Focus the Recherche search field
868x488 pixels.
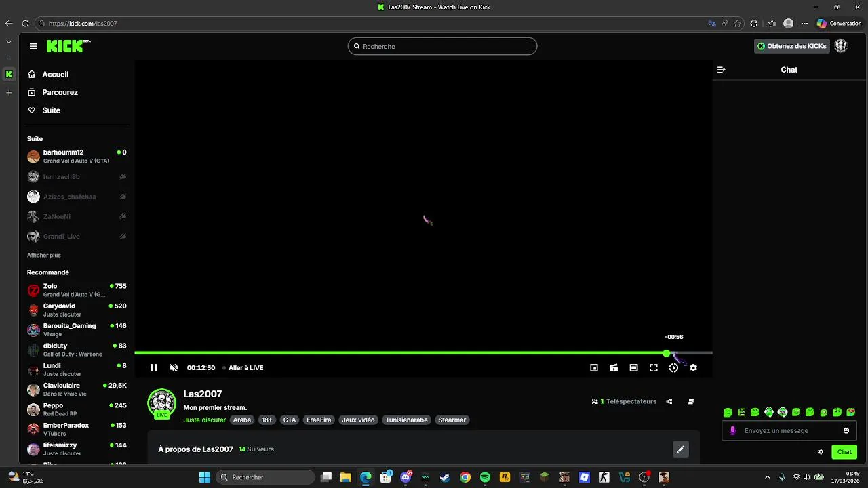[442, 46]
